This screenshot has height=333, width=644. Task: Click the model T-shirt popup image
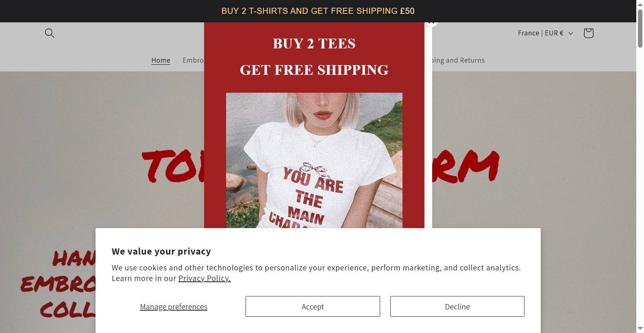point(314,160)
